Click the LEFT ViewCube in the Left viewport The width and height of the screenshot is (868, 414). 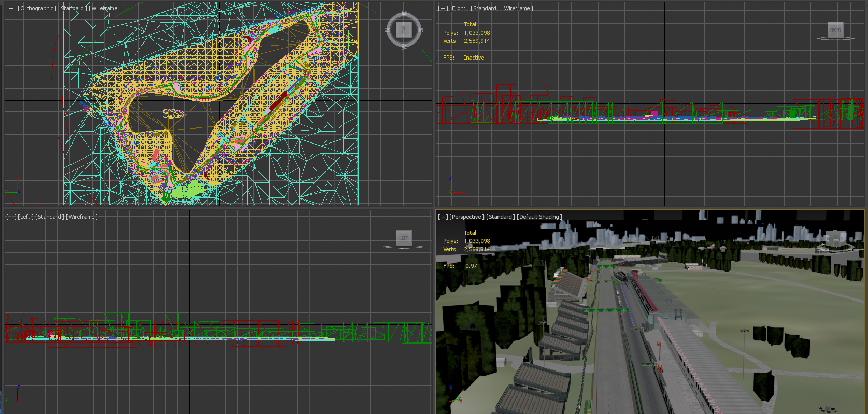[404, 238]
